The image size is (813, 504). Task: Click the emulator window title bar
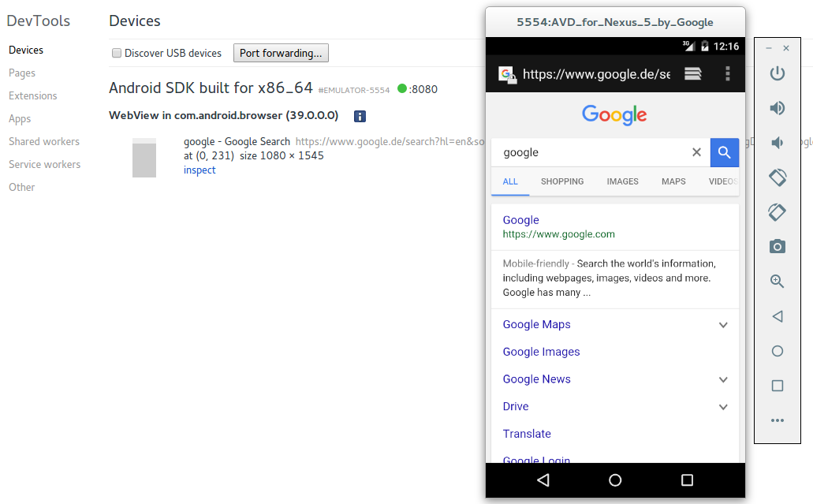pyautogui.click(x=615, y=22)
